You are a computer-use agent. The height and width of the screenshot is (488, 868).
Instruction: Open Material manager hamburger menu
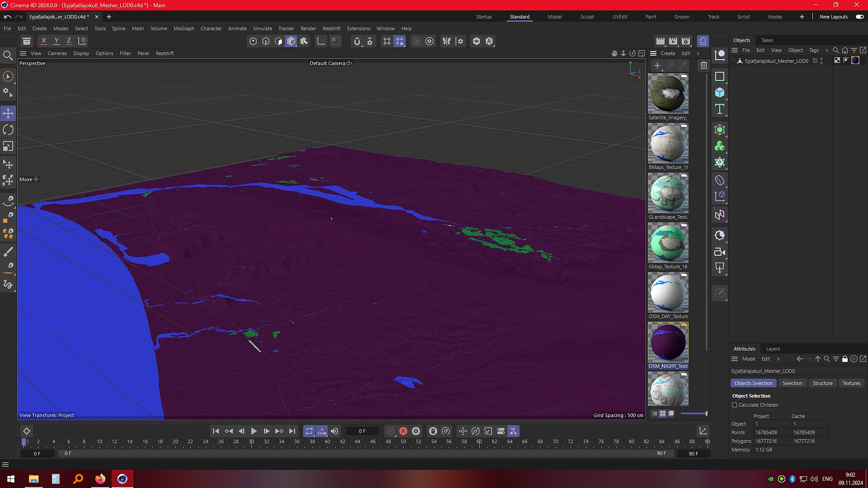tap(653, 53)
